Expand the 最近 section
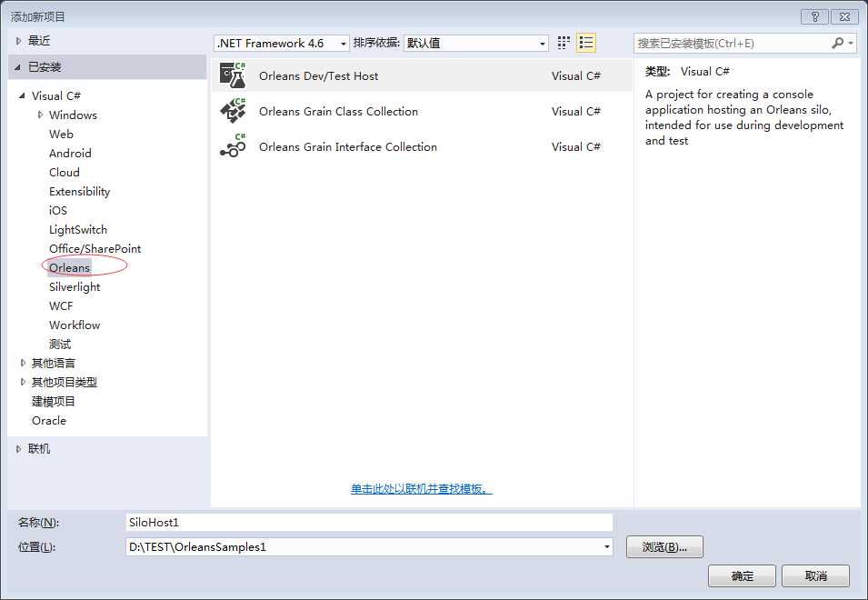This screenshot has height=600, width=868. [18, 40]
